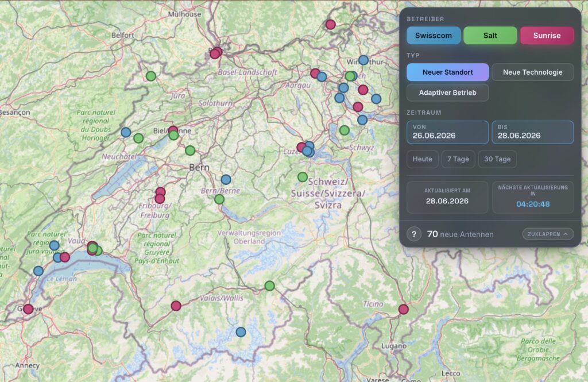This screenshot has height=382, width=588.
Task: Open help with the question mark icon
Action: 414,234
